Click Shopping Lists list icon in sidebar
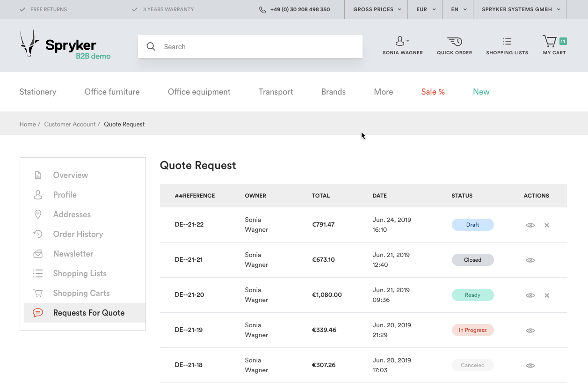588x390 pixels. (38, 273)
